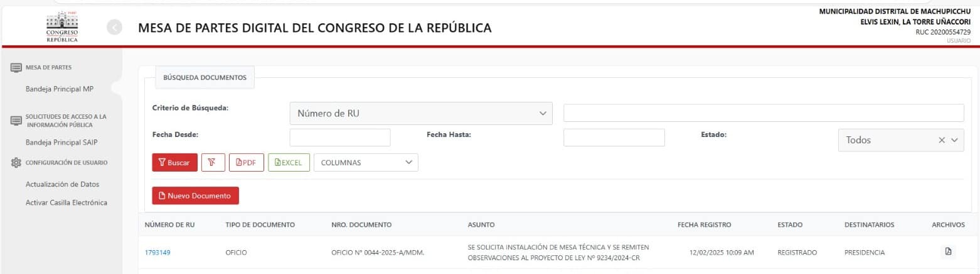Sort by the ASUNTO column header

[481, 224]
